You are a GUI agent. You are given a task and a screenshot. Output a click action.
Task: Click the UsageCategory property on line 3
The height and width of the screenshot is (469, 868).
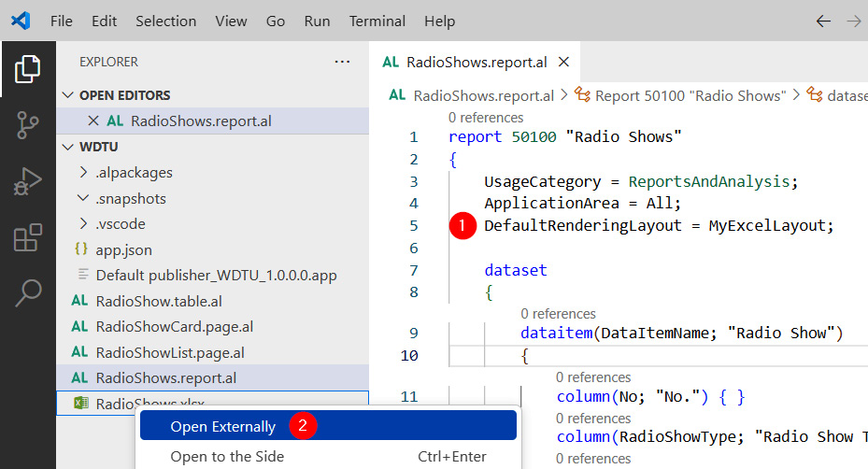[543, 181]
